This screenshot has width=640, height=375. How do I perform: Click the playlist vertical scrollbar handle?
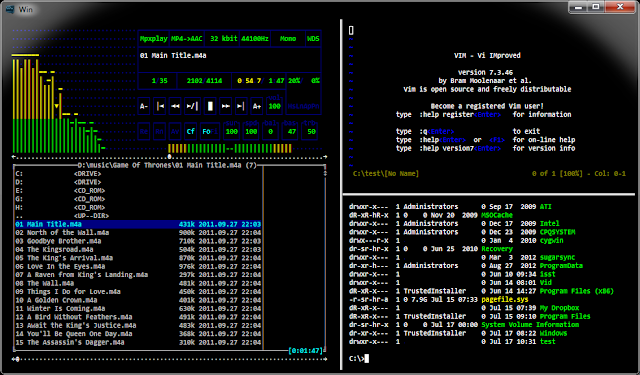coord(325,173)
